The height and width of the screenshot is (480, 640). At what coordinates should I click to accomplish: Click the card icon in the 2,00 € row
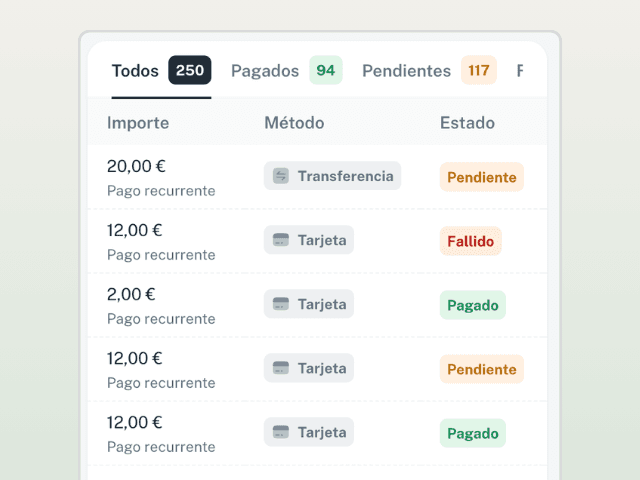281,304
